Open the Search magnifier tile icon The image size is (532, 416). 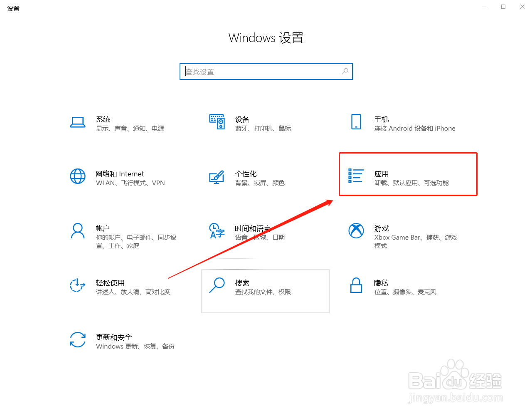[x=217, y=285]
